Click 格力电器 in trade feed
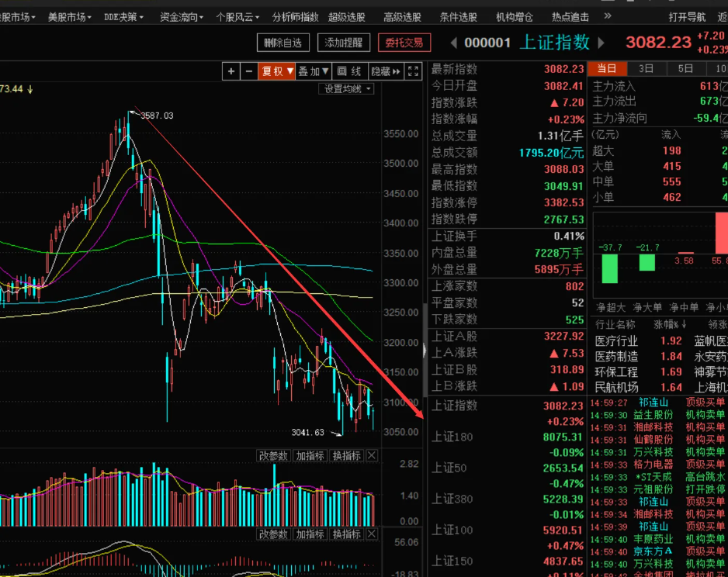728x577 pixels. (x=653, y=465)
